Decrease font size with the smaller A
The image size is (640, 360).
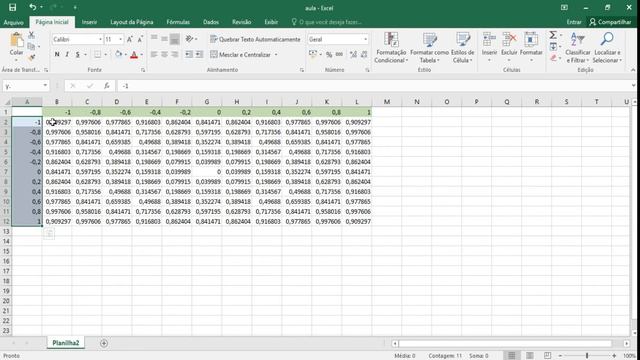click(x=140, y=39)
